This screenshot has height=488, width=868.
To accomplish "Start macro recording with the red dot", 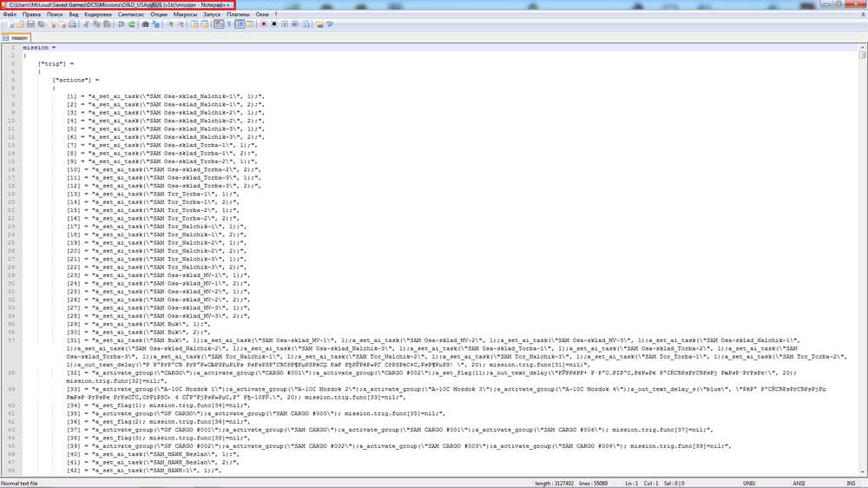I will point(264,24).
